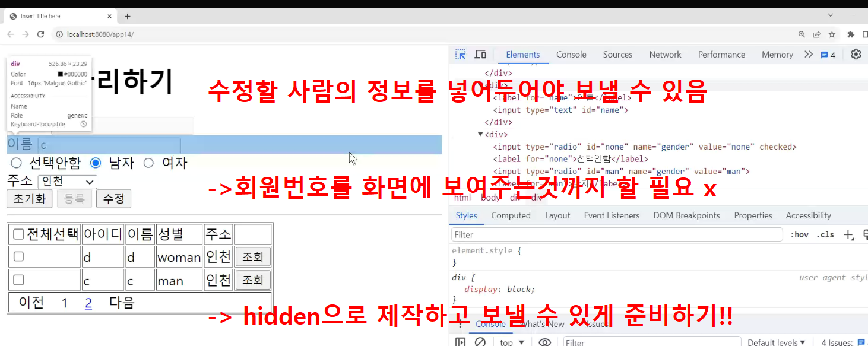Select the 선택안함 radio button
The height and width of the screenshot is (346, 868).
pos(16,163)
